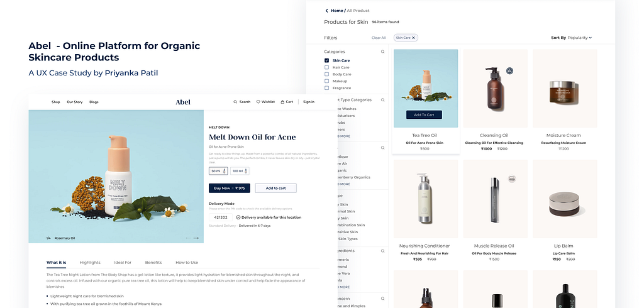The height and width of the screenshot is (308, 644).
Task: Click the round badge on Cleansing Oil
Action: (509, 70)
